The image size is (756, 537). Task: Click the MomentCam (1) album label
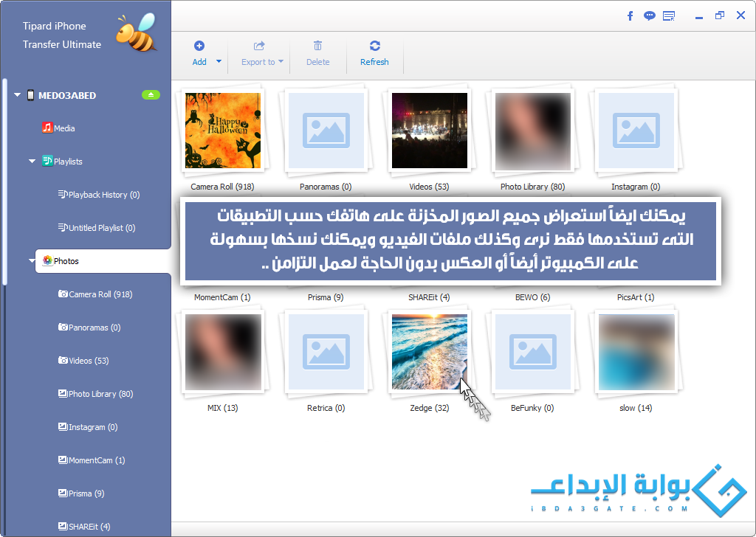(222, 298)
